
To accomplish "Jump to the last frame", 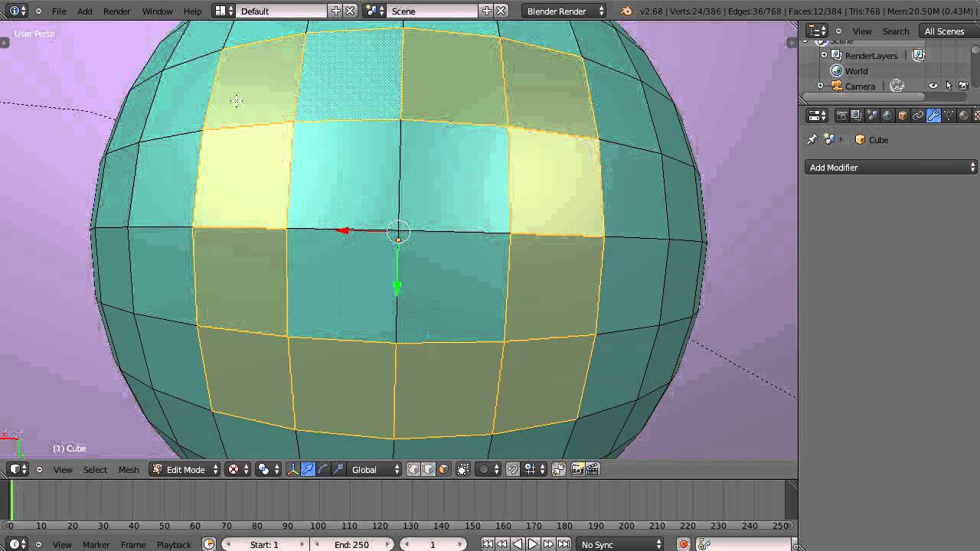I will (564, 544).
